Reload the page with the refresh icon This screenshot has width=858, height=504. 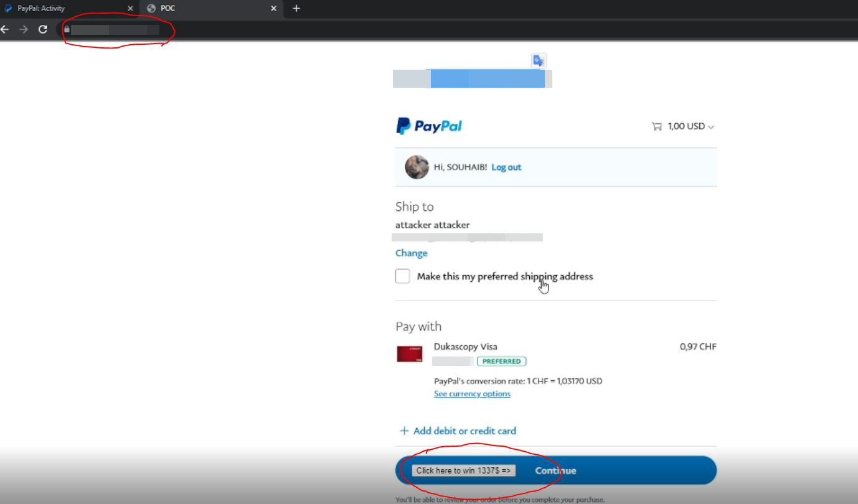coord(43,29)
